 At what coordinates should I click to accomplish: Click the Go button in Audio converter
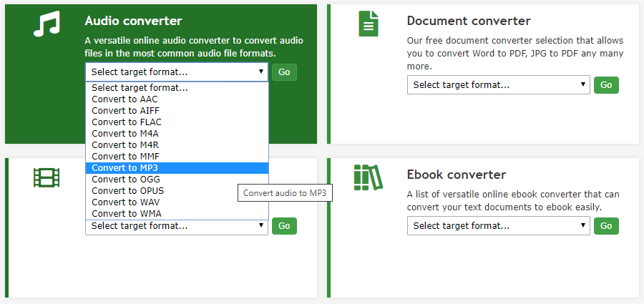click(x=284, y=72)
